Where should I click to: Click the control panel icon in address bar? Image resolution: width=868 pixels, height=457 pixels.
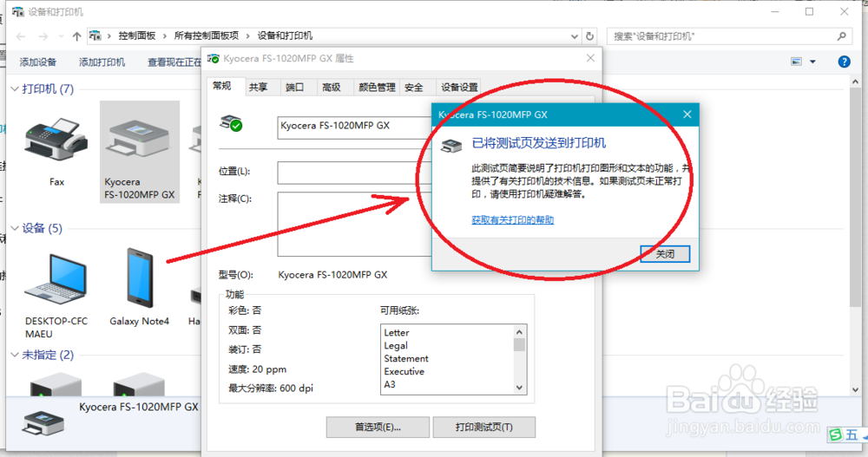[x=95, y=36]
